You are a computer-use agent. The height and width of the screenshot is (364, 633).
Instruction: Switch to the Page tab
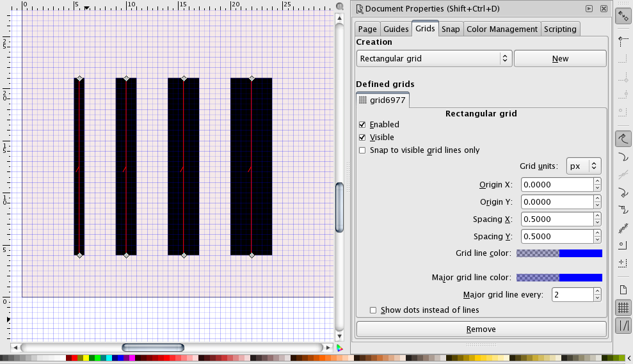[367, 29]
